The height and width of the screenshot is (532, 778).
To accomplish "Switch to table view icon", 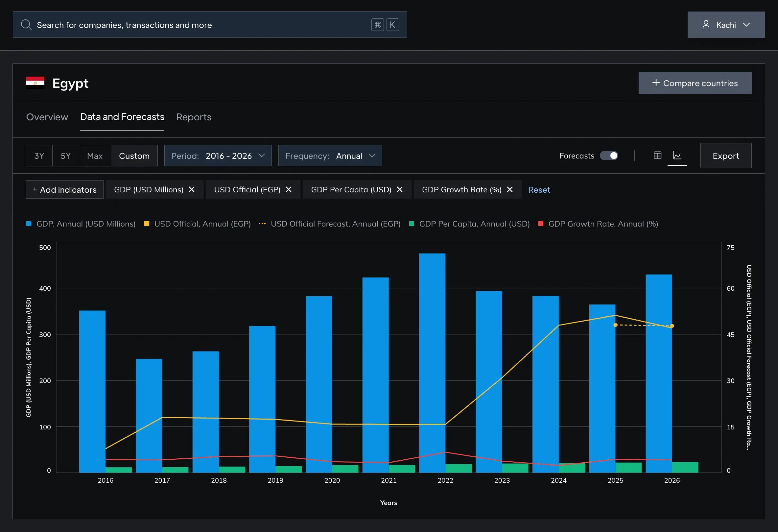I will [x=657, y=155].
